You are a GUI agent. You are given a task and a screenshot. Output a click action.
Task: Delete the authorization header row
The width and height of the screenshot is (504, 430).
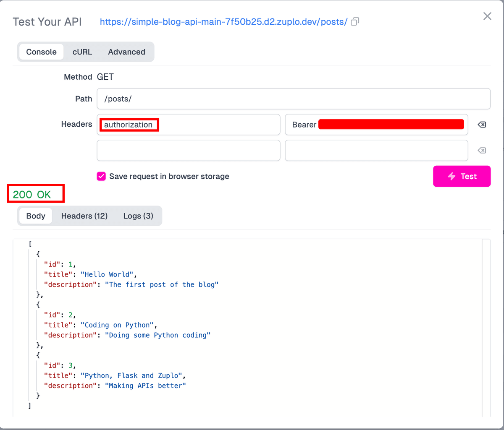tap(482, 125)
